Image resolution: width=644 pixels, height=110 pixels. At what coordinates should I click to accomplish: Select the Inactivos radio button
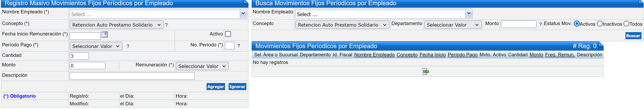(x=600, y=24)
